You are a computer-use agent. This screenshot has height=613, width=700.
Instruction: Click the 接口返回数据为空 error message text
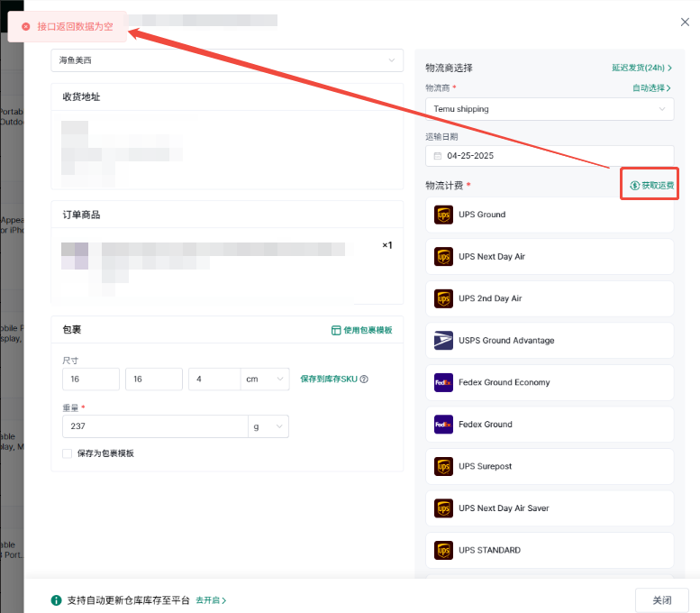click(75, 27)
